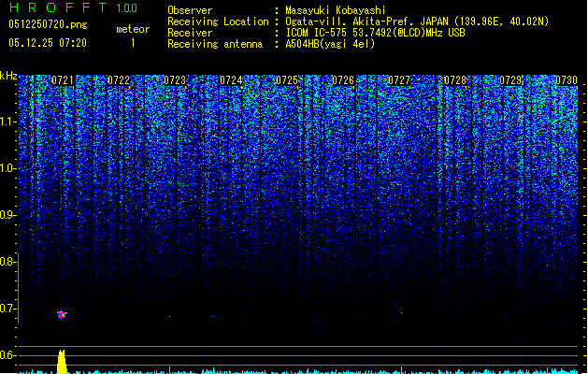This screenshot has width=588, height=374.
Task: Click the Receiving antenna label
Action: 215,44
